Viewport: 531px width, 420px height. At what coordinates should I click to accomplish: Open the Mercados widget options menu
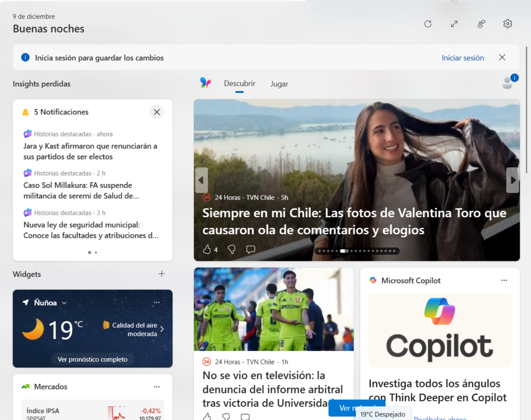click(157, 386)
